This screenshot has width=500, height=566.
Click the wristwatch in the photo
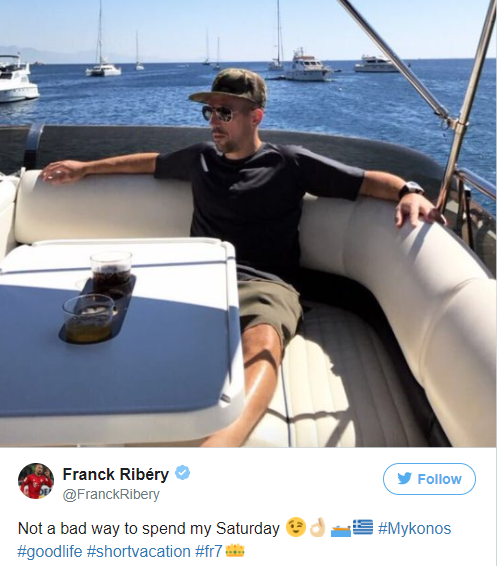pos(410,189)
